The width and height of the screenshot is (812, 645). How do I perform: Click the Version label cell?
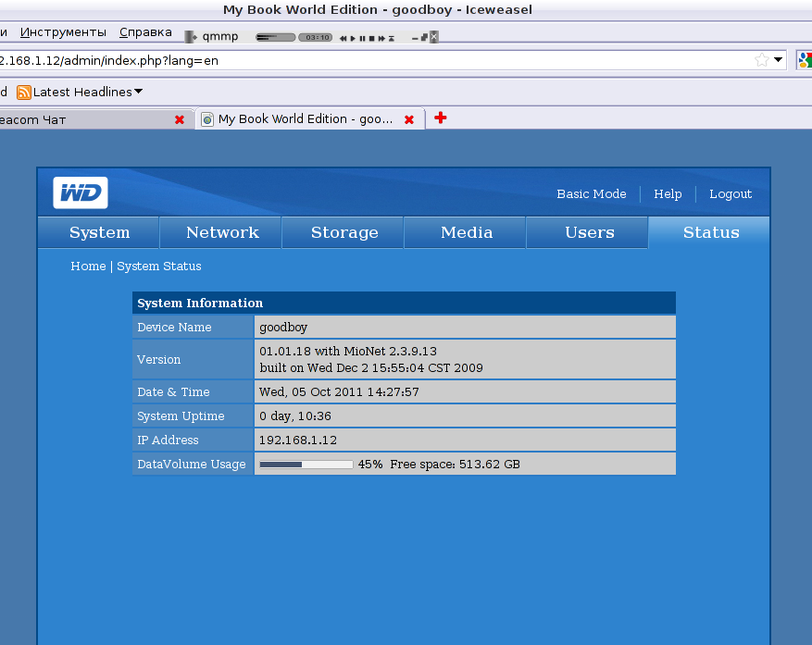(193, 359)
